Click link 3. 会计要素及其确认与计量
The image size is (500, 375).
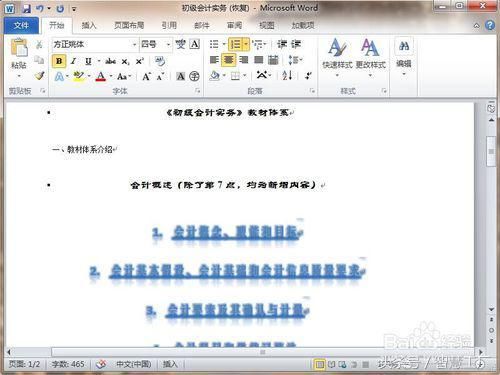click(x=227, y=310)
